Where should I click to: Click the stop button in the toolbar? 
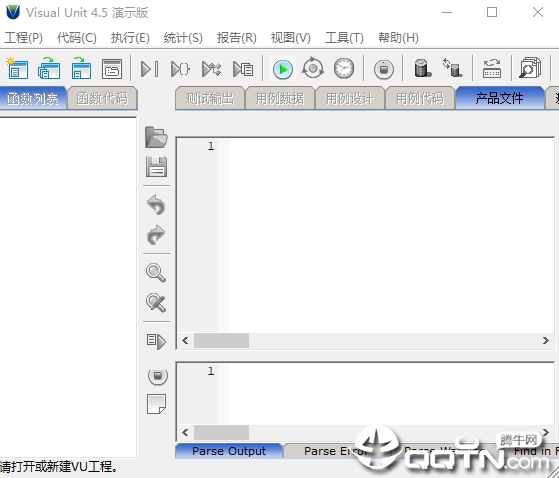pos(384,69)
